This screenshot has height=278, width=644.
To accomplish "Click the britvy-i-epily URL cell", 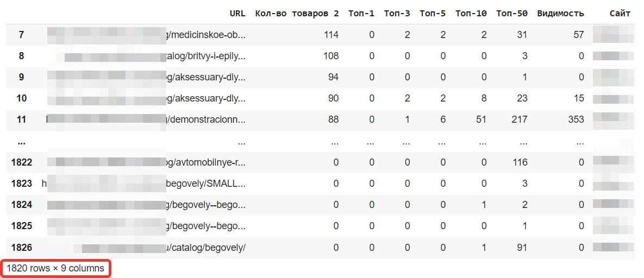I will coord(146,56).
